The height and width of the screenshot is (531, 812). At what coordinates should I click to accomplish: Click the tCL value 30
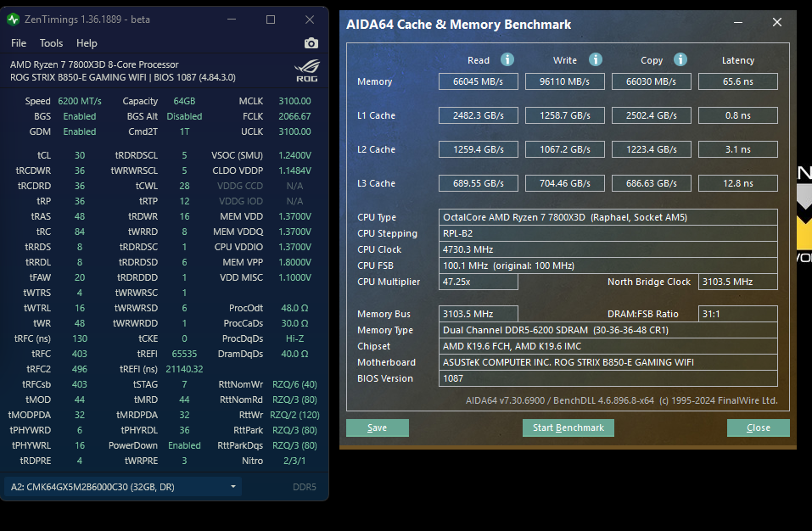(80, 155)
